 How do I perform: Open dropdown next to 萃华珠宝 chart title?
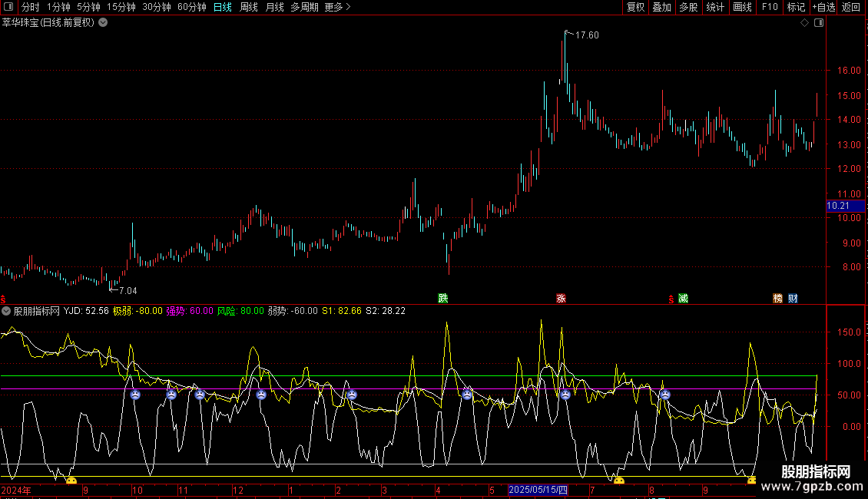103,23
